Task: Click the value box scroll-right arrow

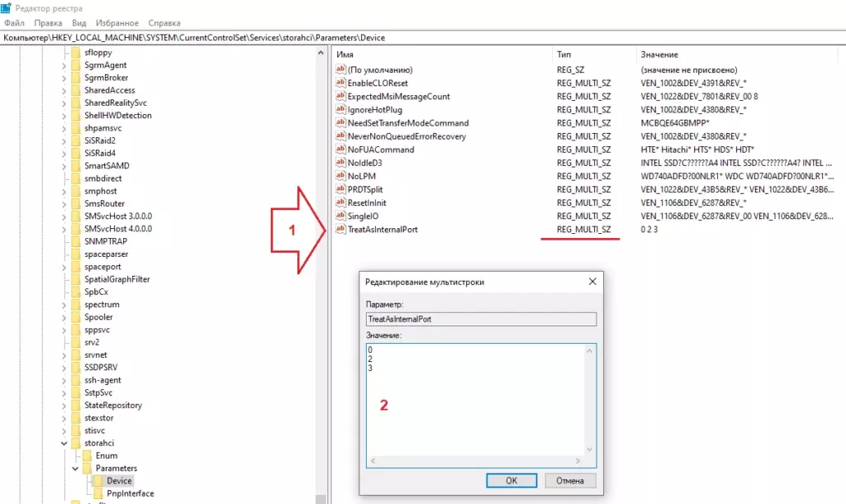Action: click(577, 461)
